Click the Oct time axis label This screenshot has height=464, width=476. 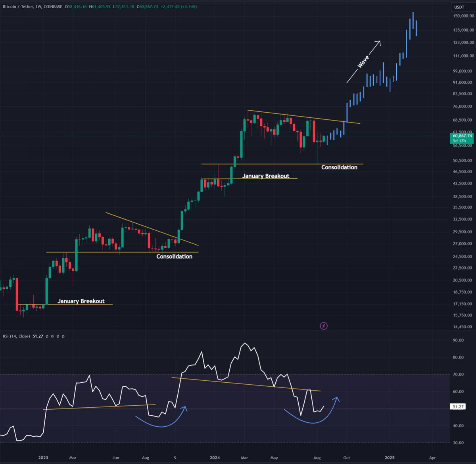[347, 458]
